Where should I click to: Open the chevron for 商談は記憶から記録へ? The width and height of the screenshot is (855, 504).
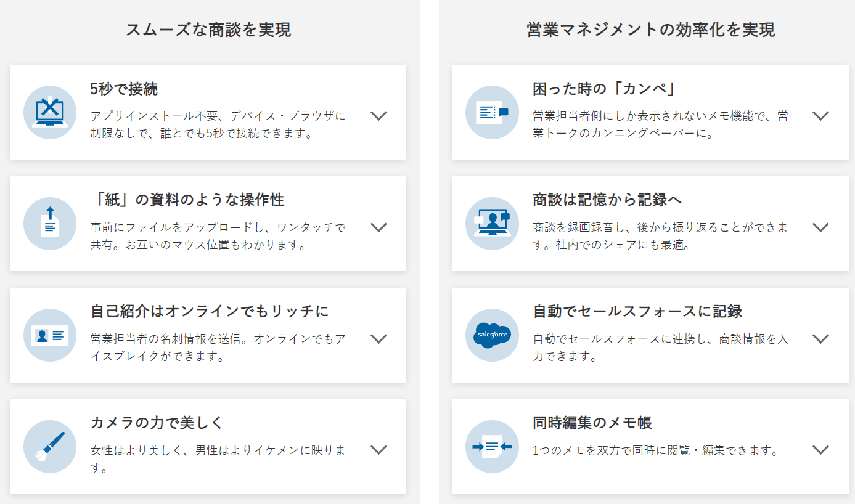point(820,227)
